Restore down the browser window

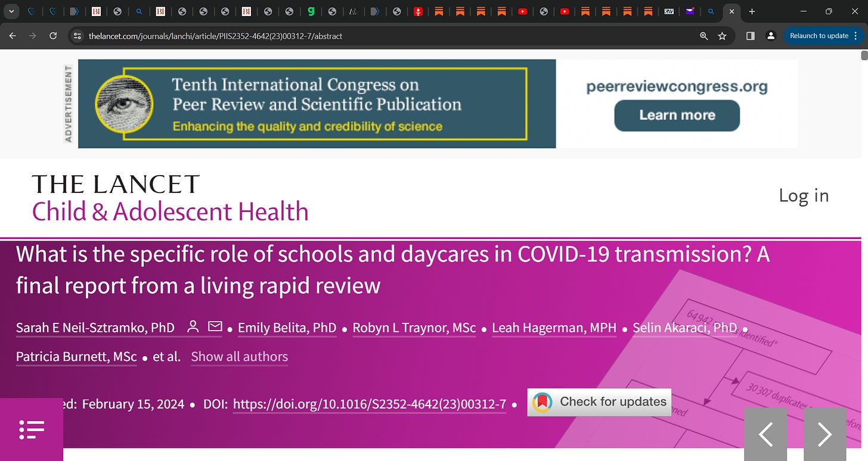[x=829, y=11]
